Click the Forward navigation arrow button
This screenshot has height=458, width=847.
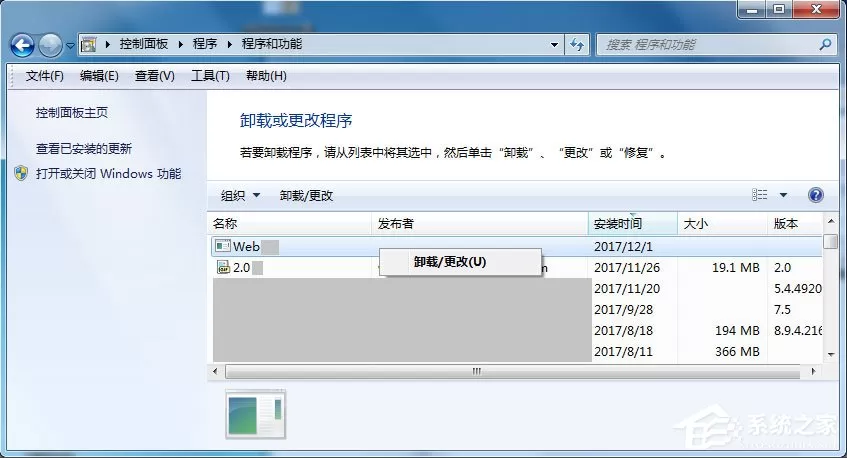[x=50, y=45]
